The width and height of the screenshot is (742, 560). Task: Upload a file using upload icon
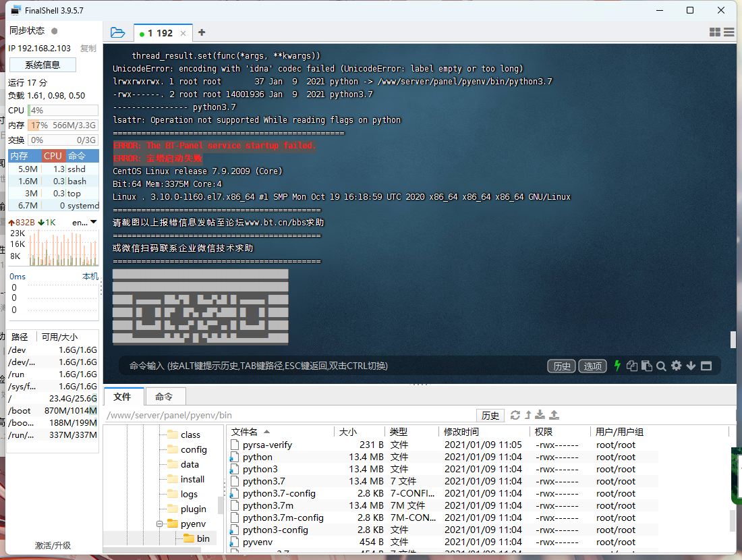point(554,415)
